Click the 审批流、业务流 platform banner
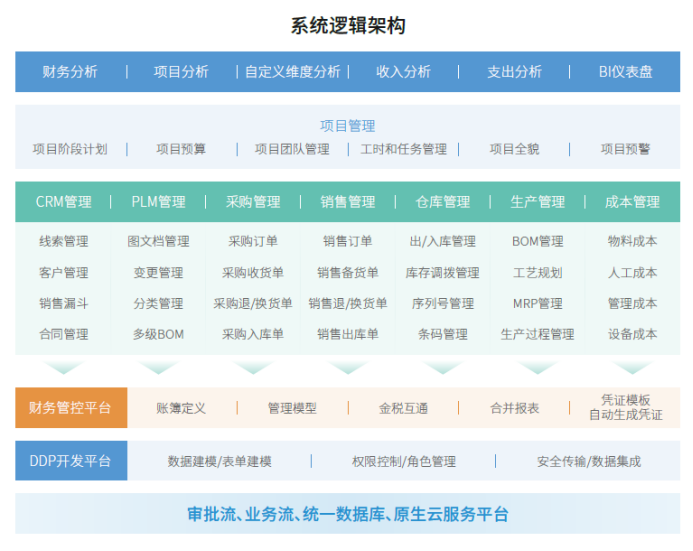This screenshot has height=551, width=693. click(x=347, y=514)
